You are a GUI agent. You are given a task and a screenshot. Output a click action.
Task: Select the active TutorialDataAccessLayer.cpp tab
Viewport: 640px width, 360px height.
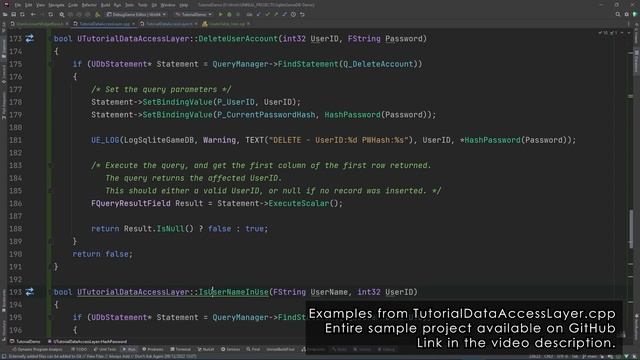[104, 24]
